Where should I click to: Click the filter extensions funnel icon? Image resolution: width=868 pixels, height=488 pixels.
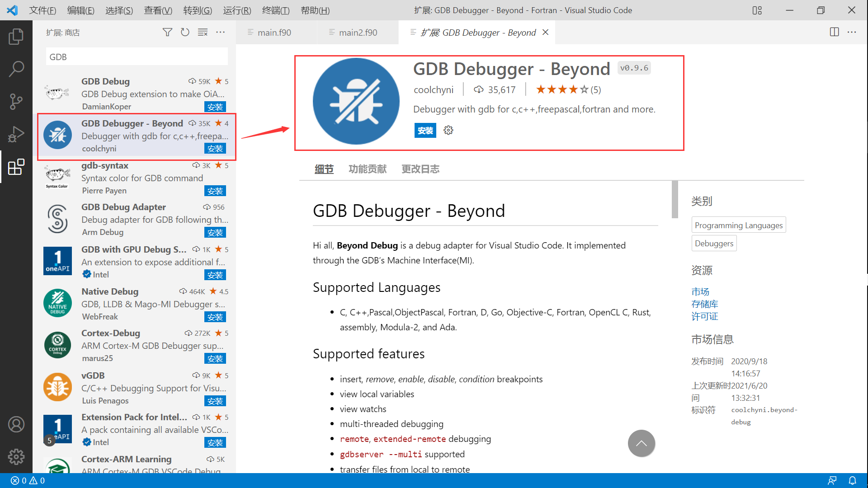[x=167, y=32]
